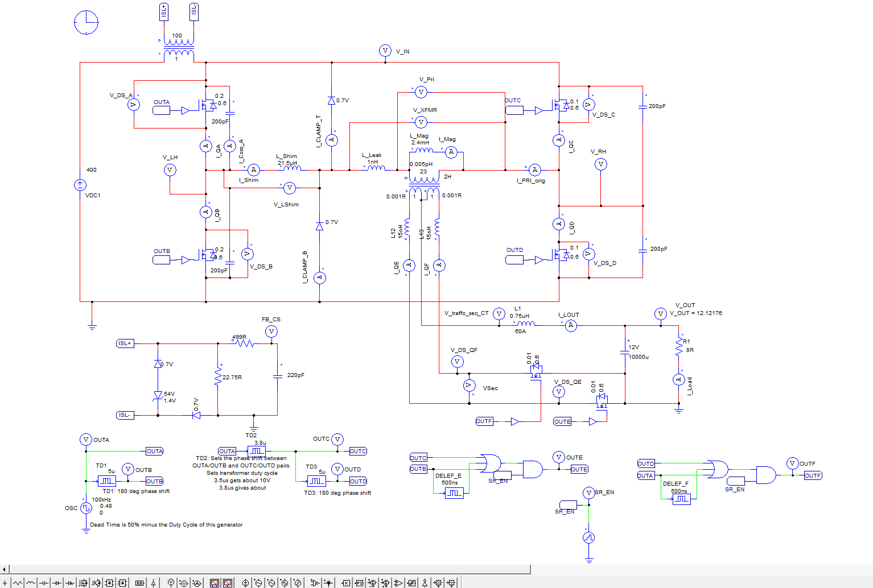Pick the sinusoidal voltage source tool
873x588 pixels.
(x=258, y=582)
